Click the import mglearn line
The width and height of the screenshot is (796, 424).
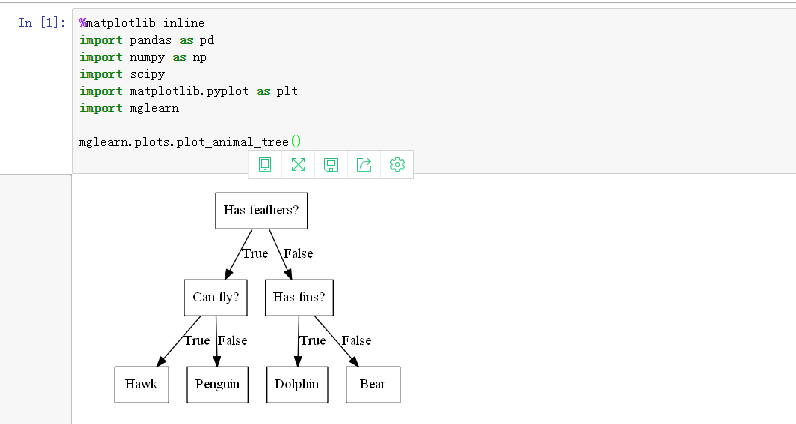pyautogui.click(x=129, y=108)
